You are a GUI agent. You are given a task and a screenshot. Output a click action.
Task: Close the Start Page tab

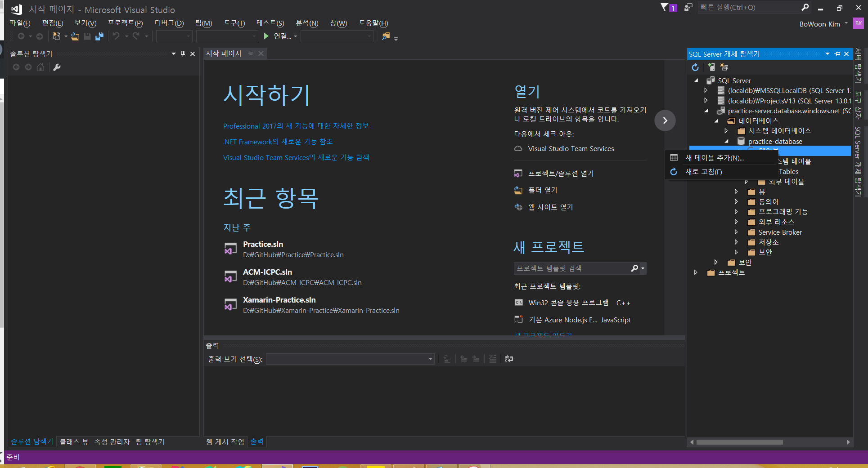click(261, 53)
